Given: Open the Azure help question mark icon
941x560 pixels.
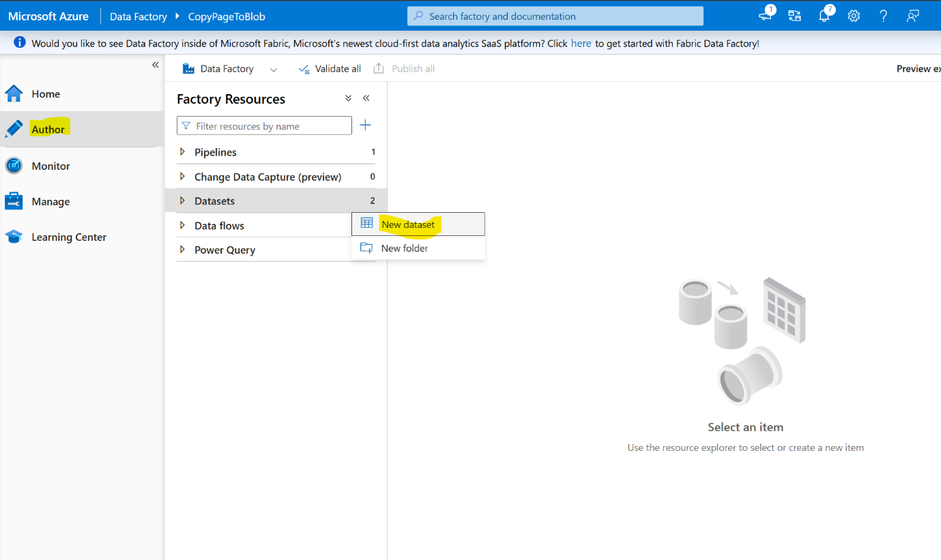Looking at the screenshot, I should click(883, 15).
